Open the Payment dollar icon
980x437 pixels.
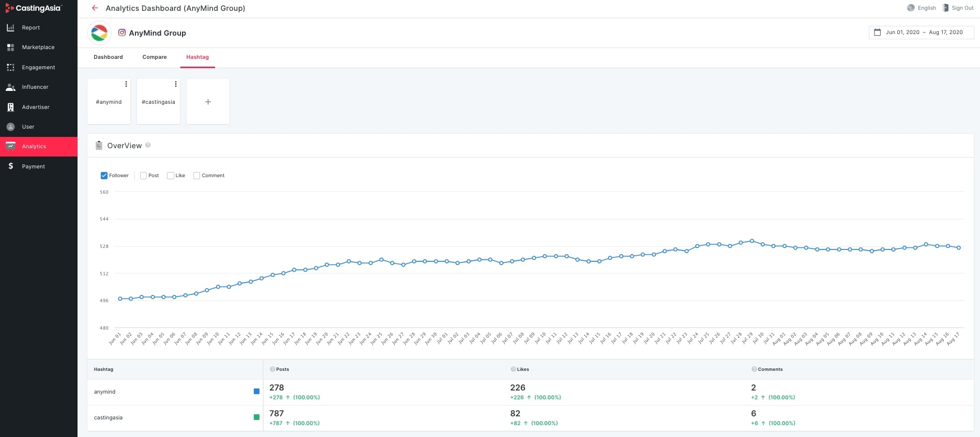point(10,166)
